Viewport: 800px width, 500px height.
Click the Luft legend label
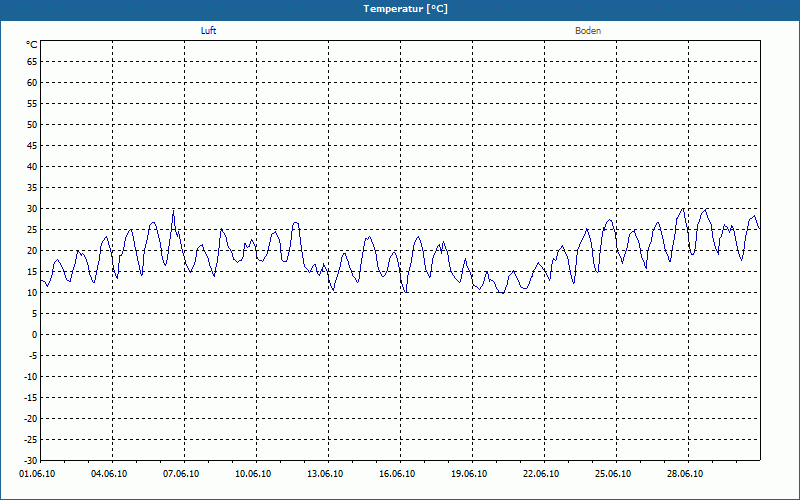(x=208, y=31)
